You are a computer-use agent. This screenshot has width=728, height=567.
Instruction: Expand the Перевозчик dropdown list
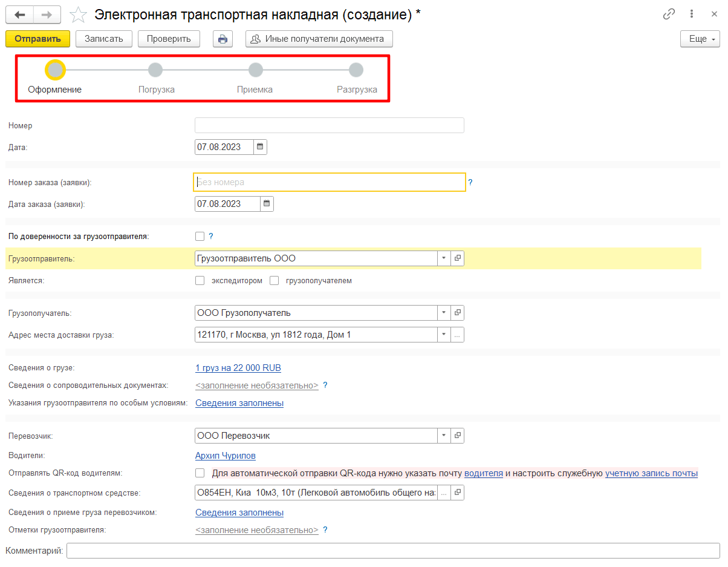444,436
